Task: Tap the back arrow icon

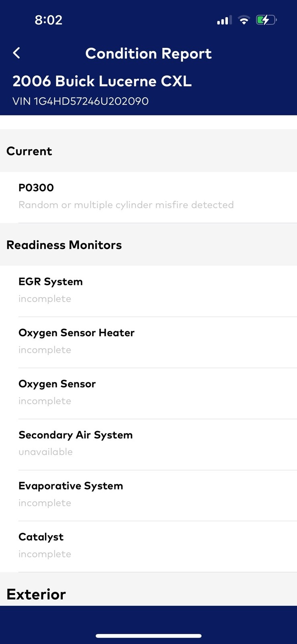Action: click(x=16, y=53)
